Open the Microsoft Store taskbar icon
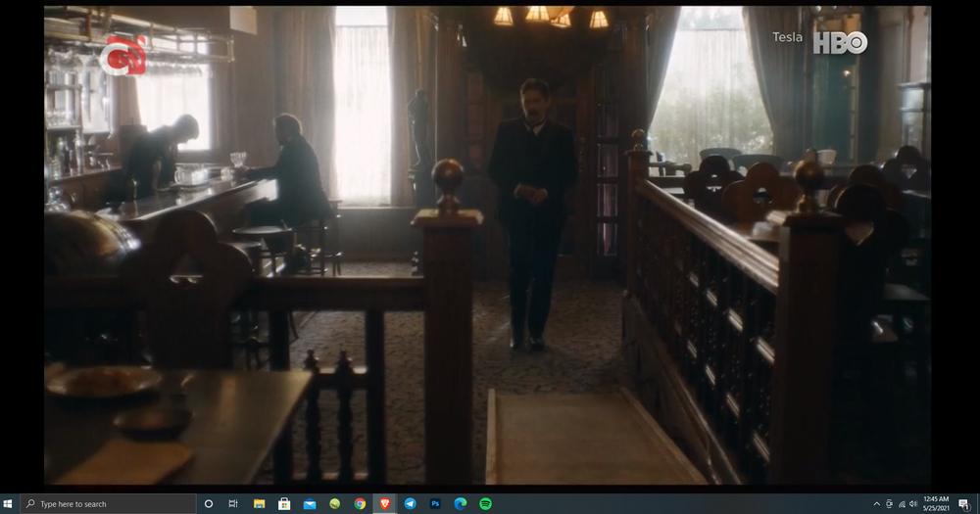980x514 pixels. click(x=284, y=503)
